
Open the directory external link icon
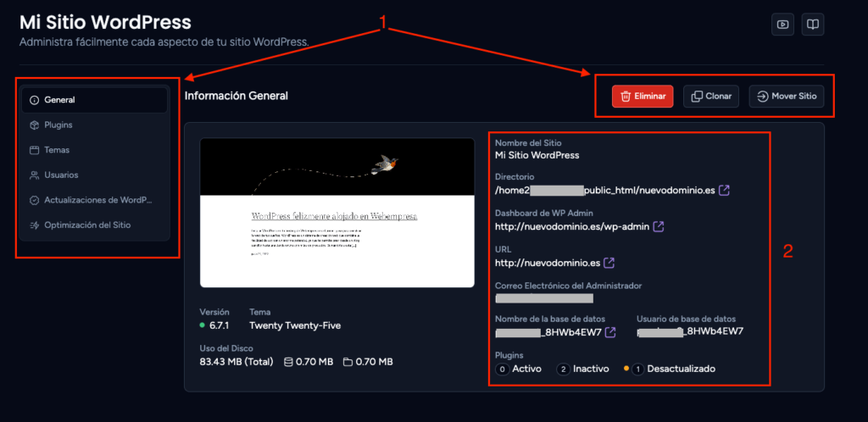724,191
